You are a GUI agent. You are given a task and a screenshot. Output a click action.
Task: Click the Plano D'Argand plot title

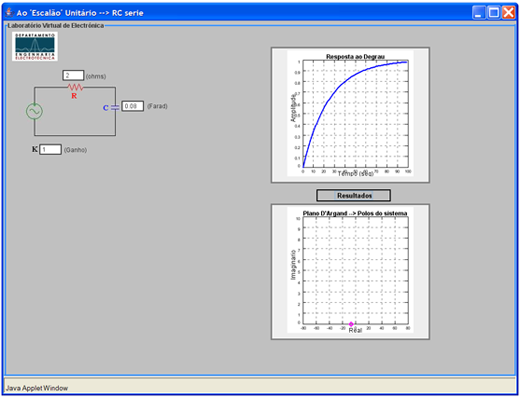[355, 213]
